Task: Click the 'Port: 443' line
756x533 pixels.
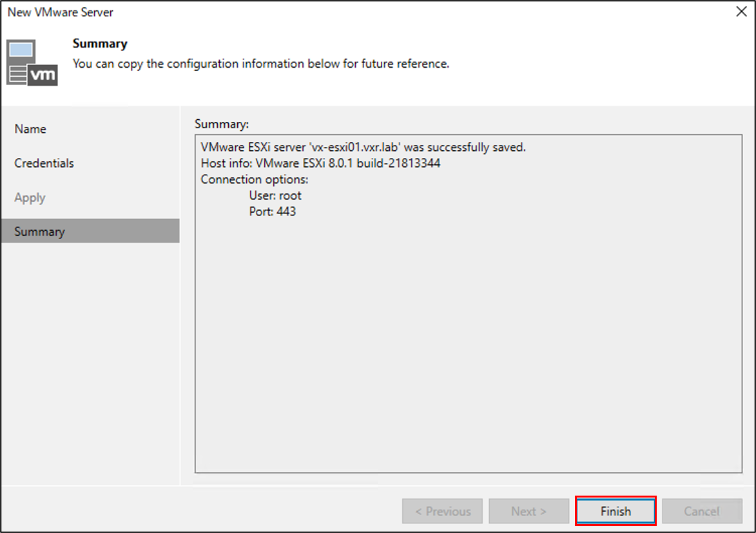Action: [x=273, y=211]
